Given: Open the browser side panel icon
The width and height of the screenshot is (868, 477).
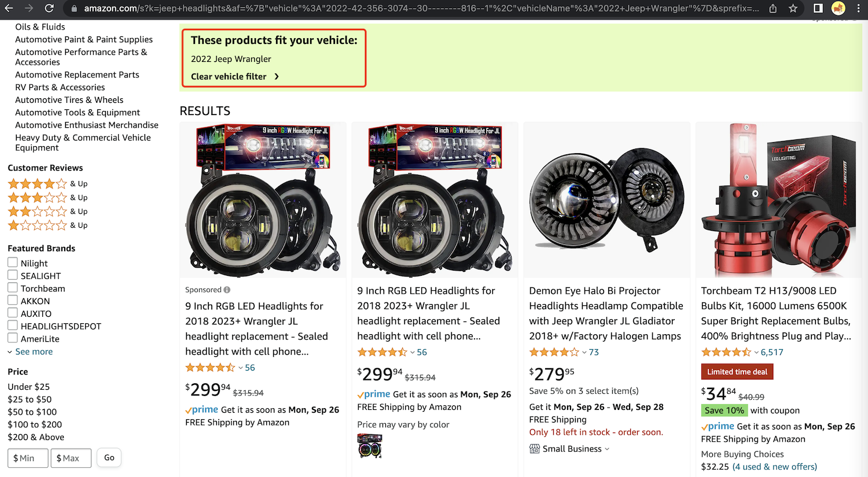Looking at the screenshot, I should 818,9.
